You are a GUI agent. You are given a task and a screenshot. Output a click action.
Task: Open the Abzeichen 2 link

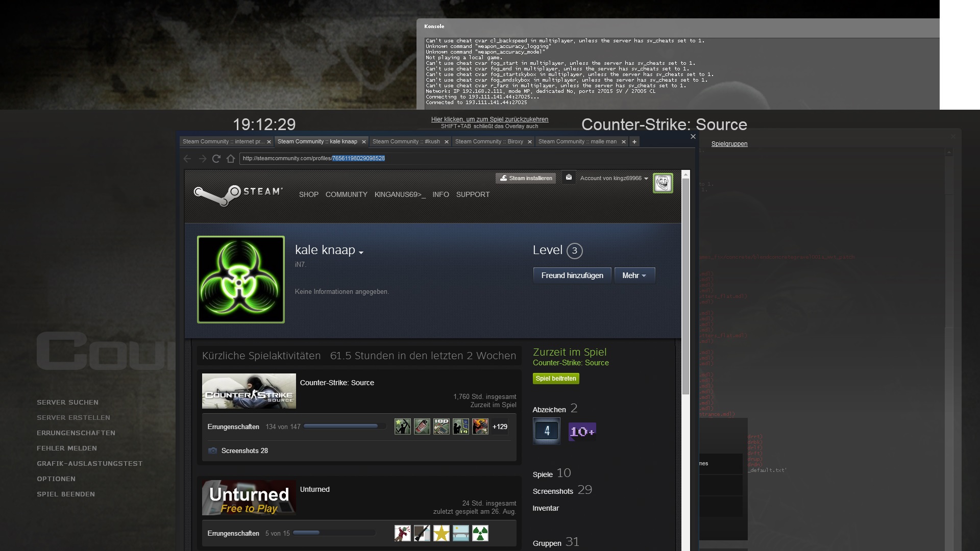coord(555,409)
